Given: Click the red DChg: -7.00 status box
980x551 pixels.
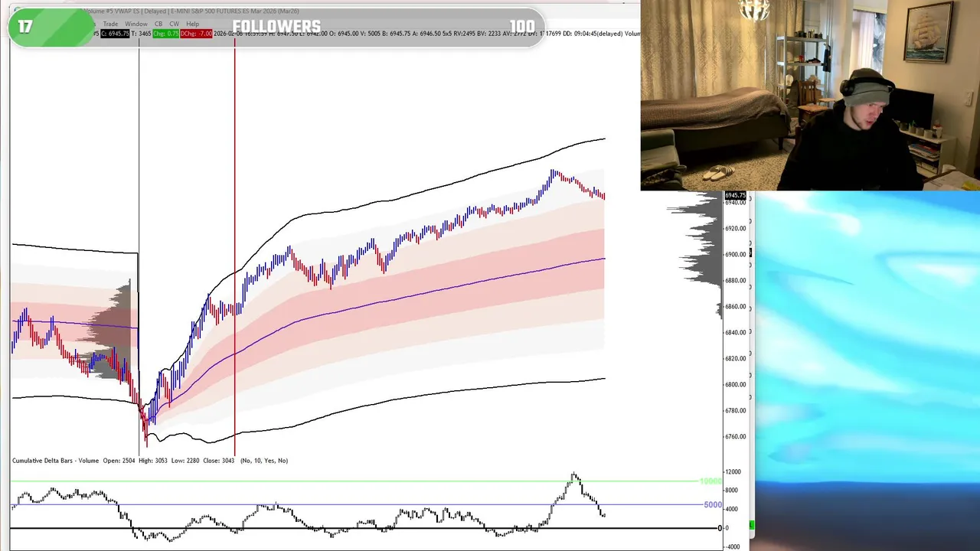Looking at the screenshot, I should click(196, 34).
